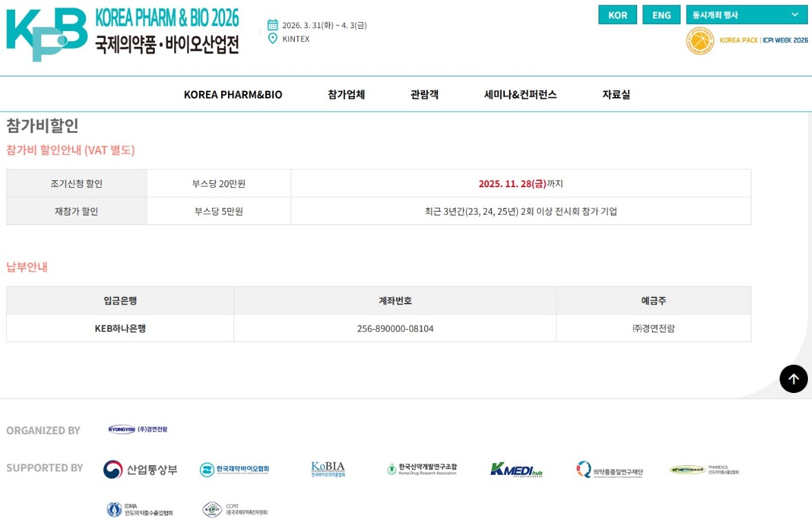Click the Pharmexcil supporter logo

coord(704,470)
